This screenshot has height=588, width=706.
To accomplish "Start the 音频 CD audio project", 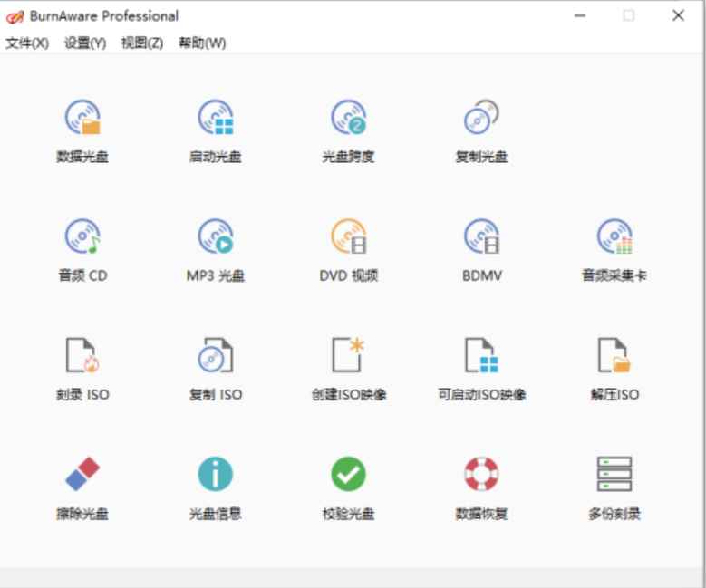I will 82,237.
